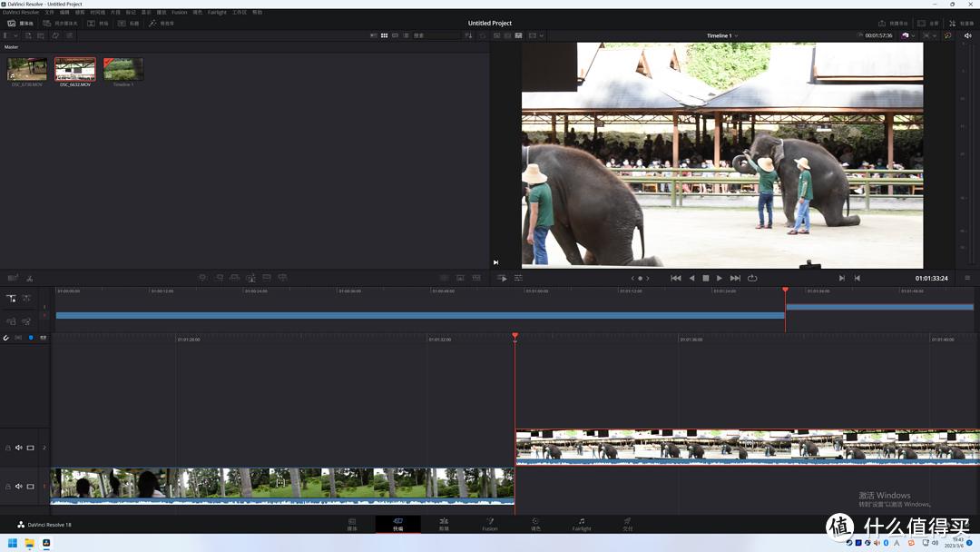Expand the sort order dropdown in media pool
This screenshot has height=552, width=980.
tap(468, 35)
